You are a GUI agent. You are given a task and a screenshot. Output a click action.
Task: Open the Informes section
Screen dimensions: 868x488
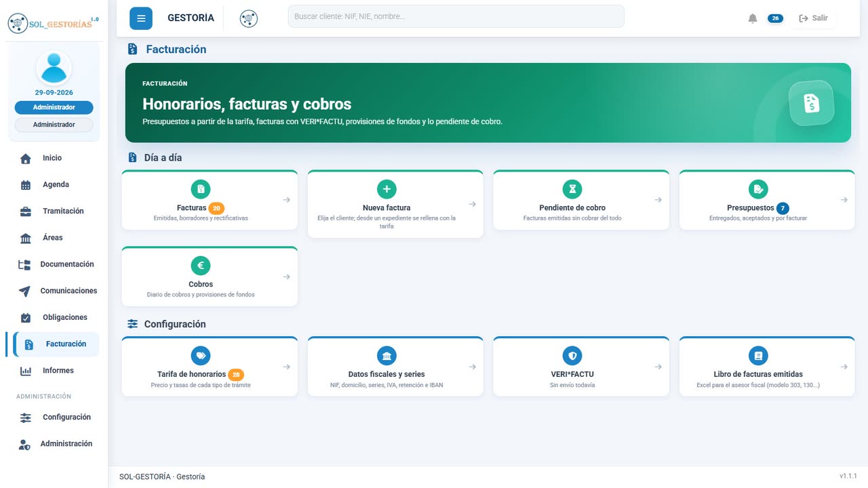[54, 371]
